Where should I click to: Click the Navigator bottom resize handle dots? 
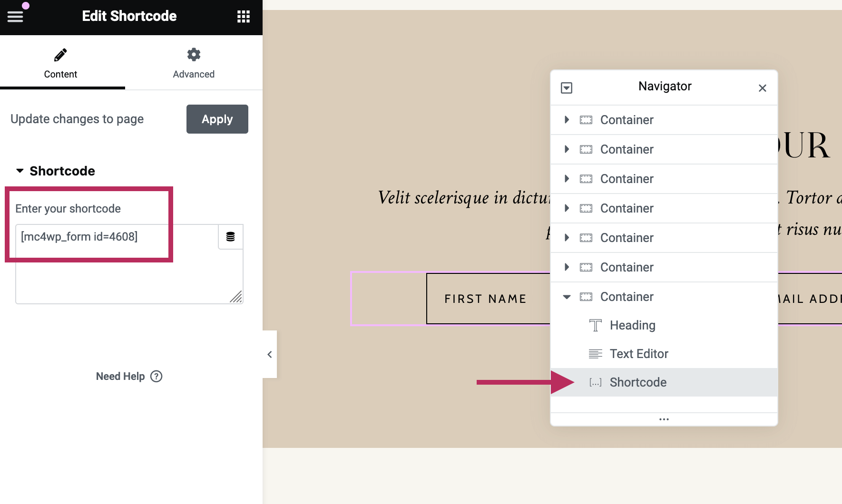pos(664,419)
